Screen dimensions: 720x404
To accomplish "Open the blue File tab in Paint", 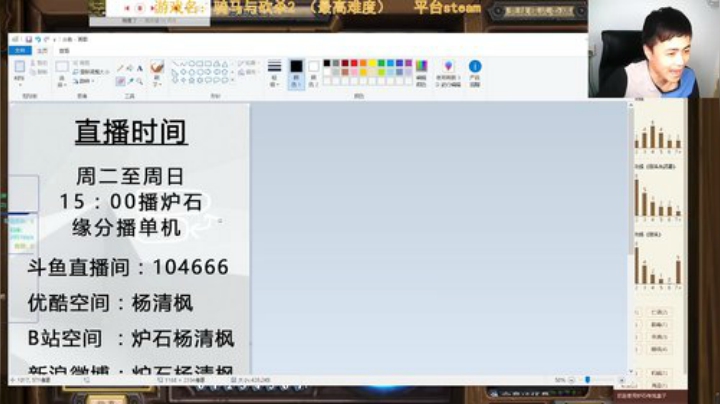I will (20, 50).
